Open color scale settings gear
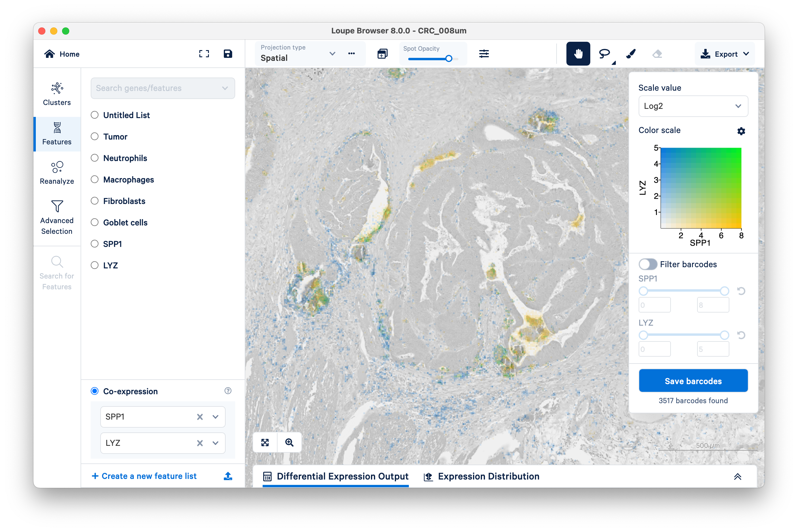The height and width of the screenshot is (532, 798). click(741, 131)
